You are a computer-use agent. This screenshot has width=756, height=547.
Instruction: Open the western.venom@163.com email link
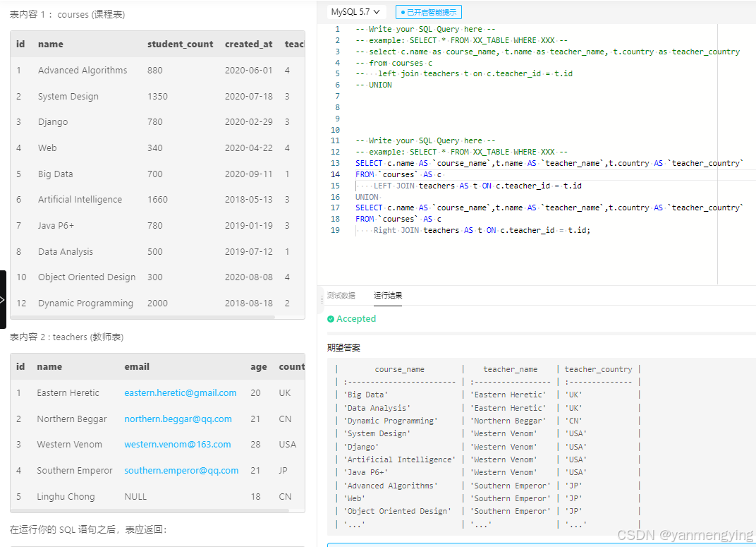[x=178, y=444]
